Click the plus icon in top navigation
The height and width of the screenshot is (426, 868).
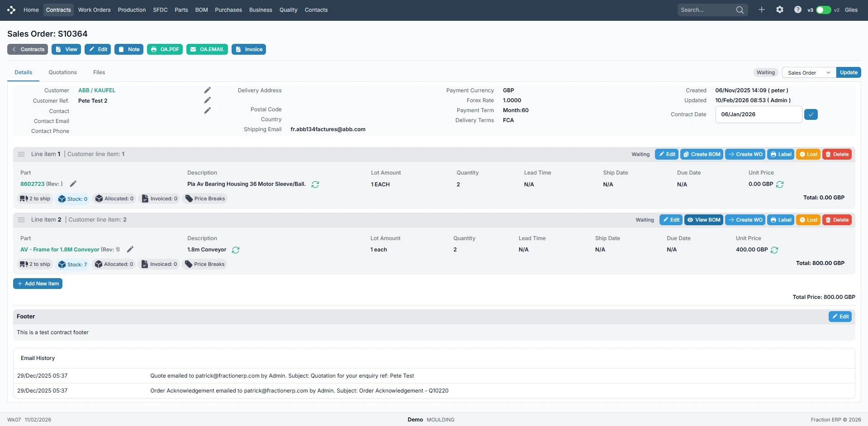point(762,10)
